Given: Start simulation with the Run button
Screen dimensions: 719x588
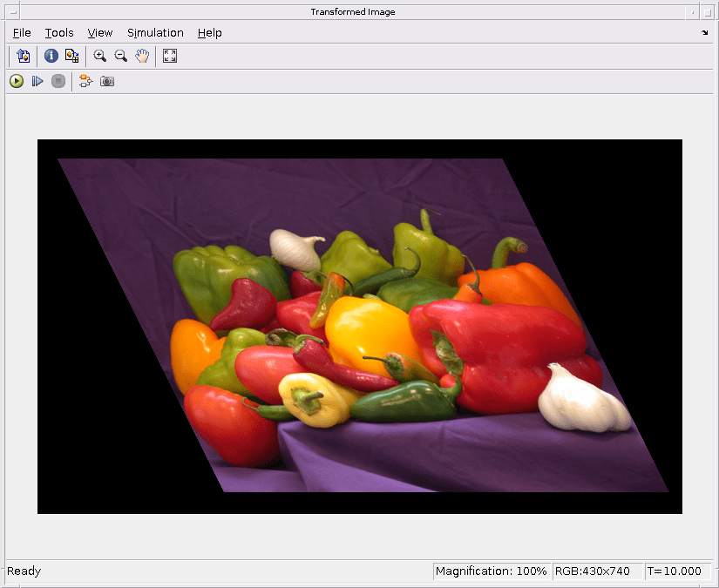Looking at the screenshot, I should click(17, 82).
